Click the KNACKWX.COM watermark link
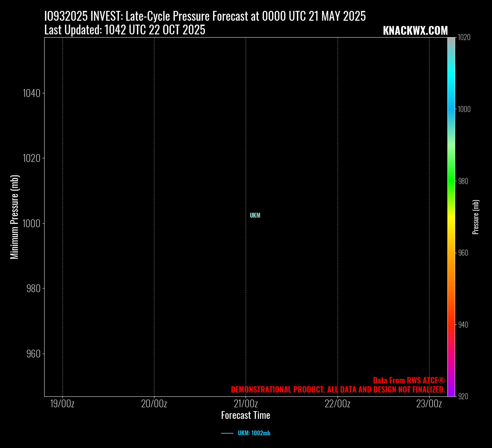This screenshot has width=492, height=448. 415,31
